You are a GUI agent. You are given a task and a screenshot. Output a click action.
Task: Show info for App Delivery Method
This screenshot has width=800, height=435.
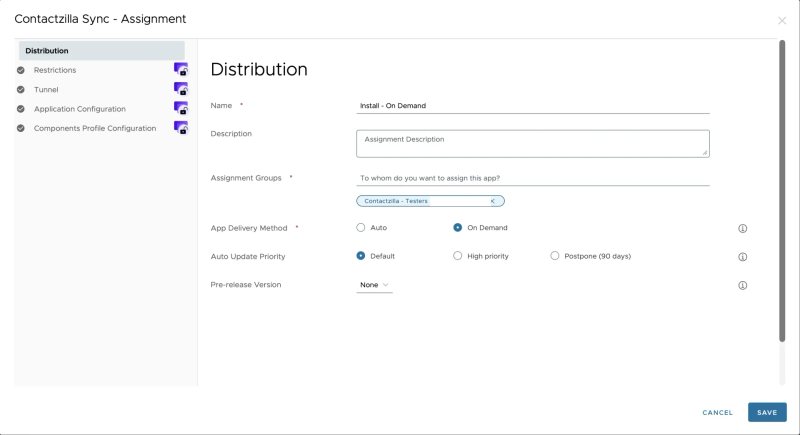point(742,228)
